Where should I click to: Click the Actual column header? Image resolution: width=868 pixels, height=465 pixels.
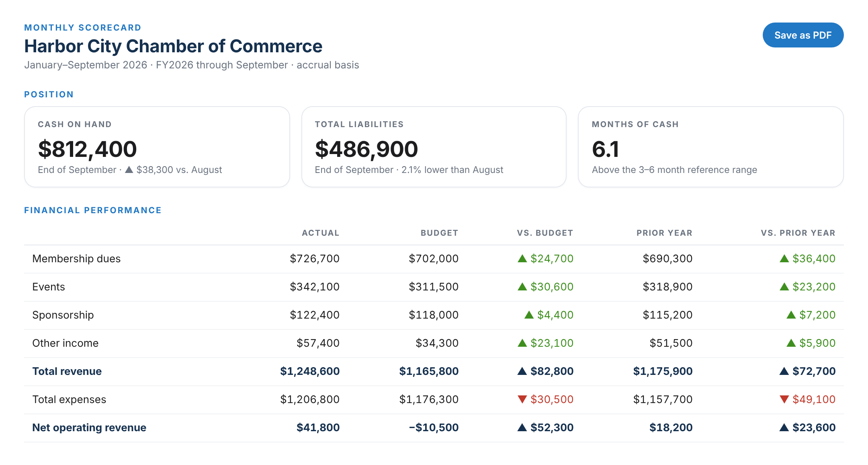321,233
